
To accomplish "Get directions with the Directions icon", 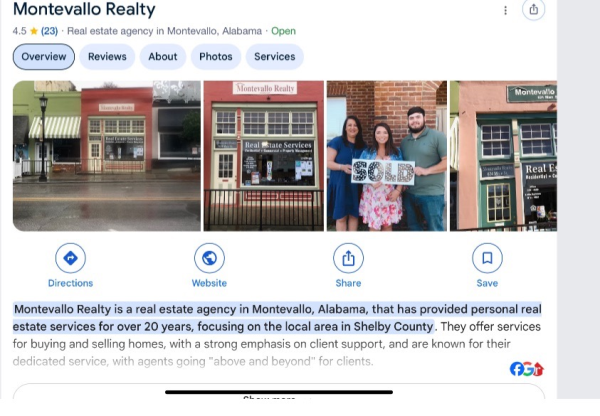I will pos(70,258).
